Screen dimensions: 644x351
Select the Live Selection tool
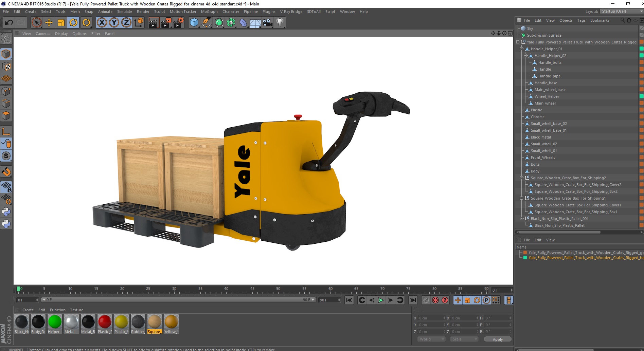pyautogui.click(x=37, y=23)
